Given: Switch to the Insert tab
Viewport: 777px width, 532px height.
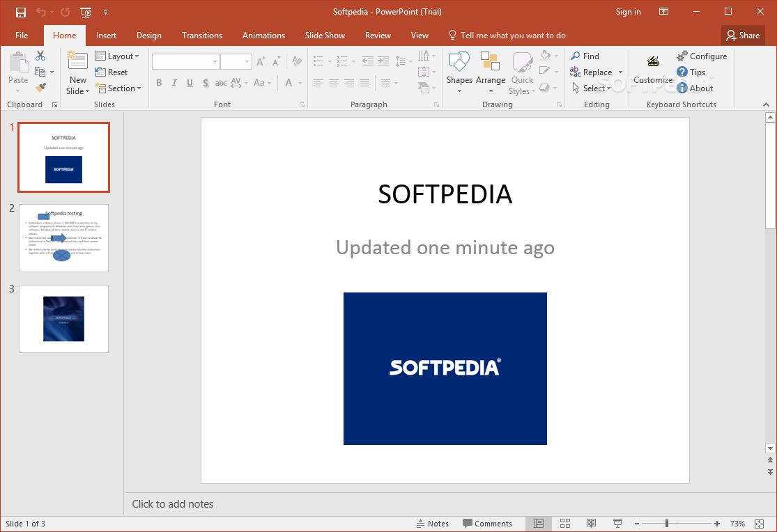Looking at the screenshot, I should [x=106, y=36].
